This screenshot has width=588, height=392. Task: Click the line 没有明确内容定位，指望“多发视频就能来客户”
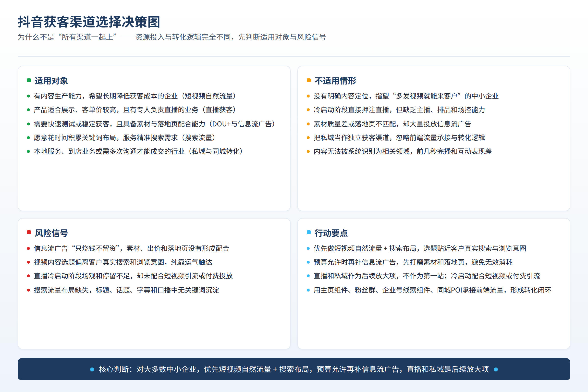[406, 96]
